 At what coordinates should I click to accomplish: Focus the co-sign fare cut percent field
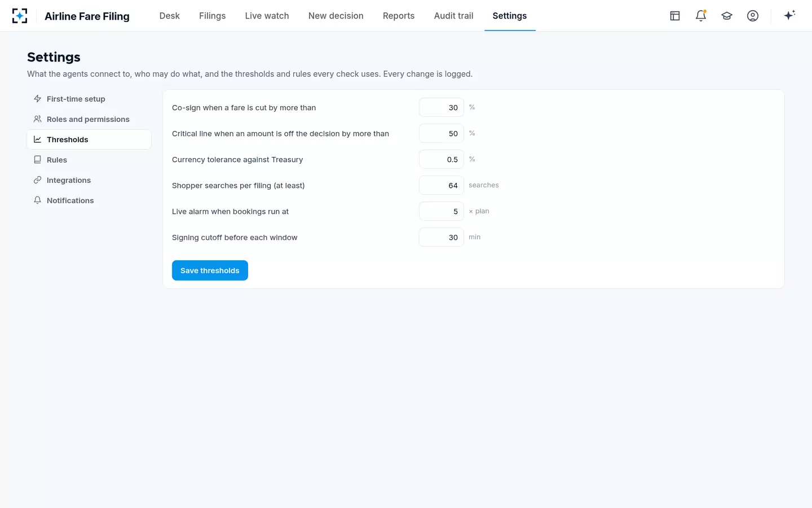click(x=442, y=107)
